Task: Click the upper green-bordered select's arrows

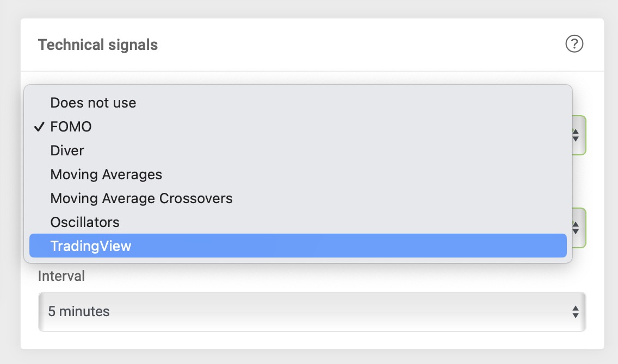Action: (x=576, y=135)
